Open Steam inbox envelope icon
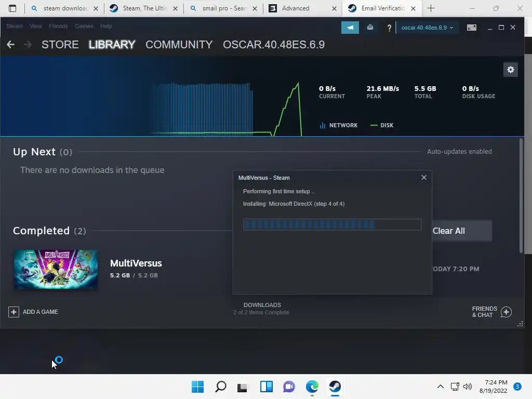This screenshot has width=532, height=399. coord(370,28)
